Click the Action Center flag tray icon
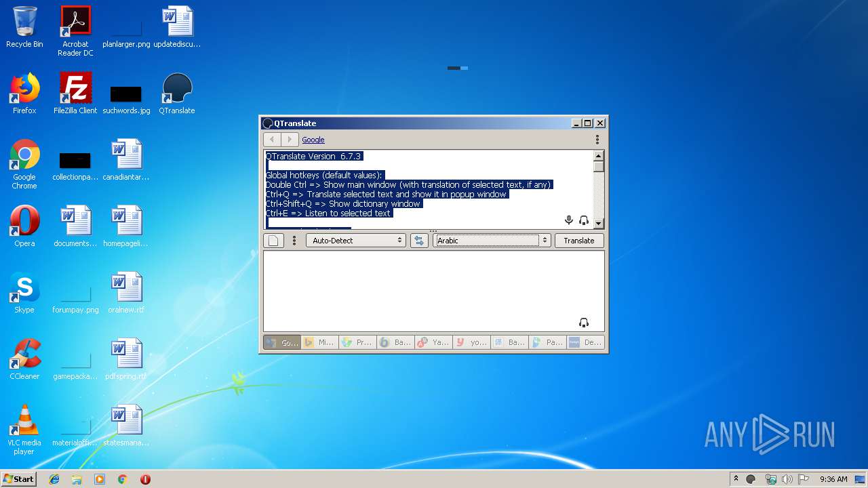Image resolution: width=868 pixels, height=488 pixels. coord(804,479)
